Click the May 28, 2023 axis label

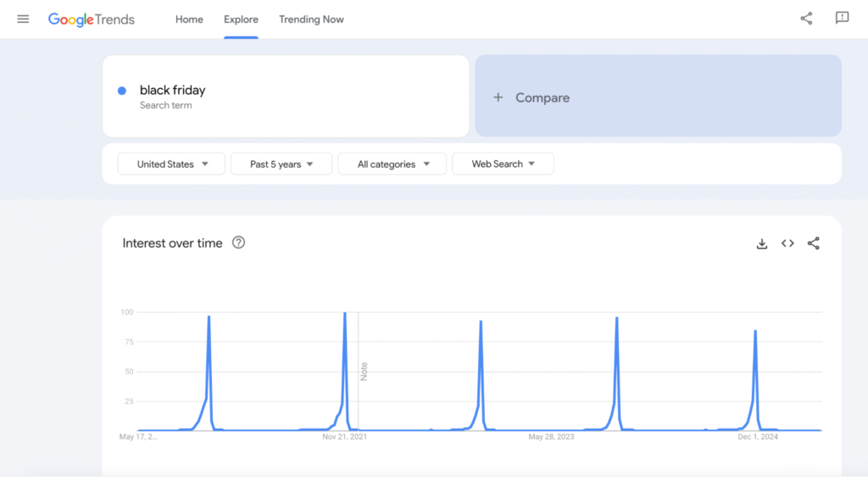(551, 436)
